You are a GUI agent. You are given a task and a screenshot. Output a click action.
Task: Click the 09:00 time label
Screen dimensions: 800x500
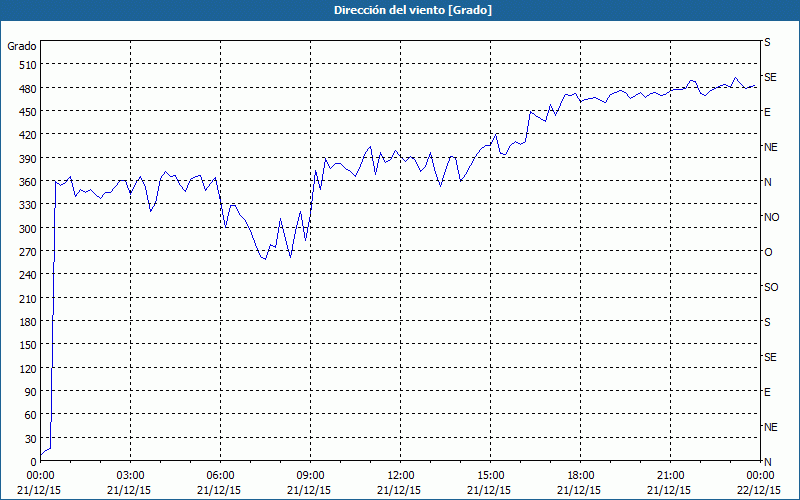click(x=310, y=476)
